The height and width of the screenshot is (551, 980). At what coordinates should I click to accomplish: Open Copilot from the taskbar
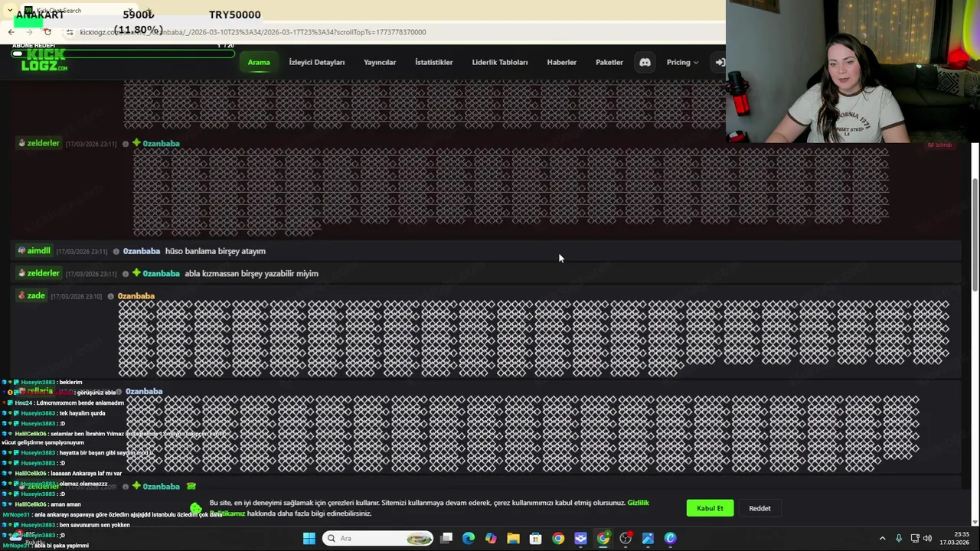click(491, 539)
